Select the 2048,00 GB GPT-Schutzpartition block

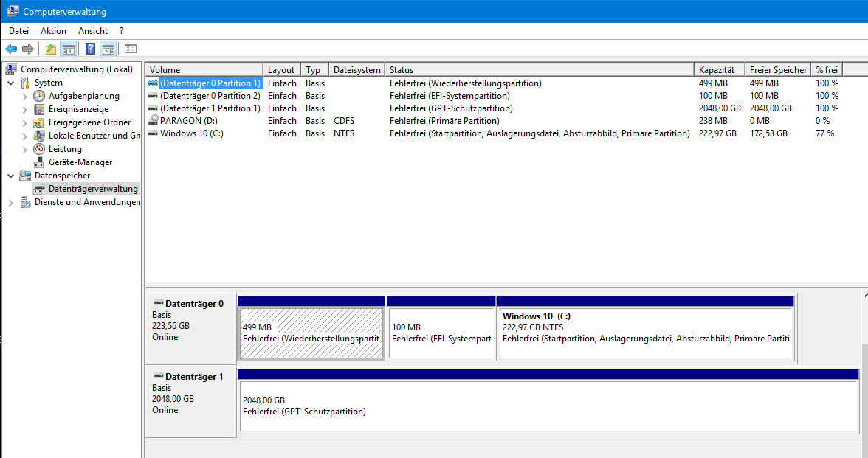(548, 406)
